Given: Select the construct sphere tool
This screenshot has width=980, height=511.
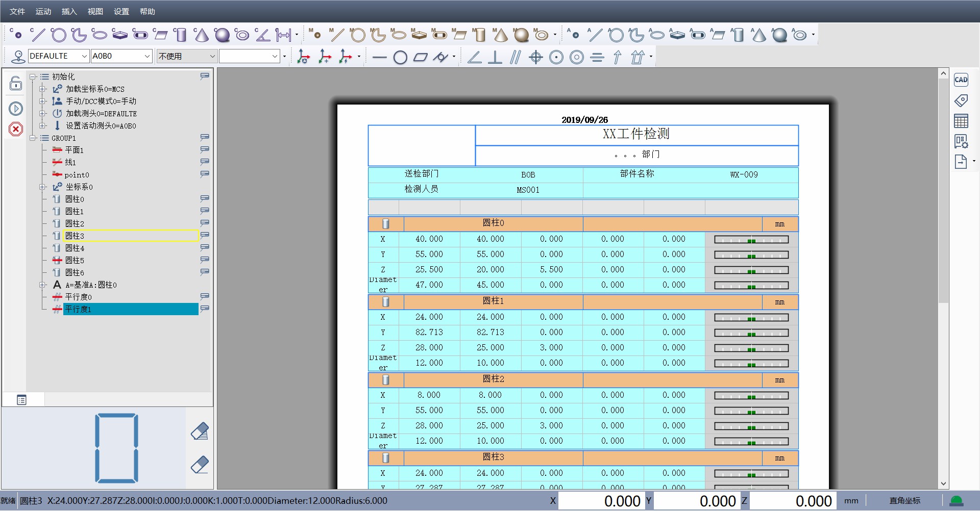Looking at the screenshot, I should pyautogui.click(x=222, y=35).
